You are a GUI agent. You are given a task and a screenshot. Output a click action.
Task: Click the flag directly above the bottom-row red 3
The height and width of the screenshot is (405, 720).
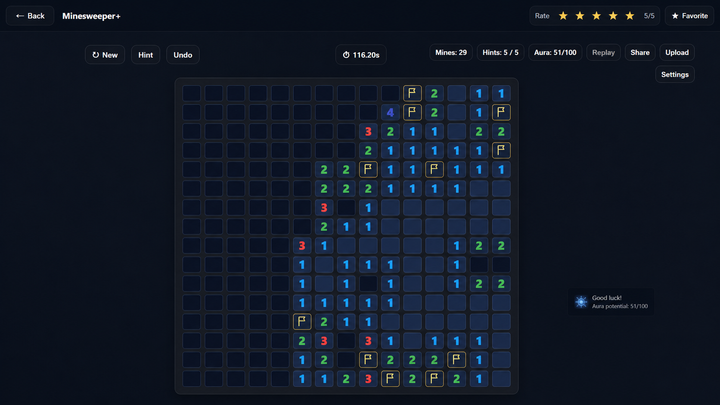point(368,360)
